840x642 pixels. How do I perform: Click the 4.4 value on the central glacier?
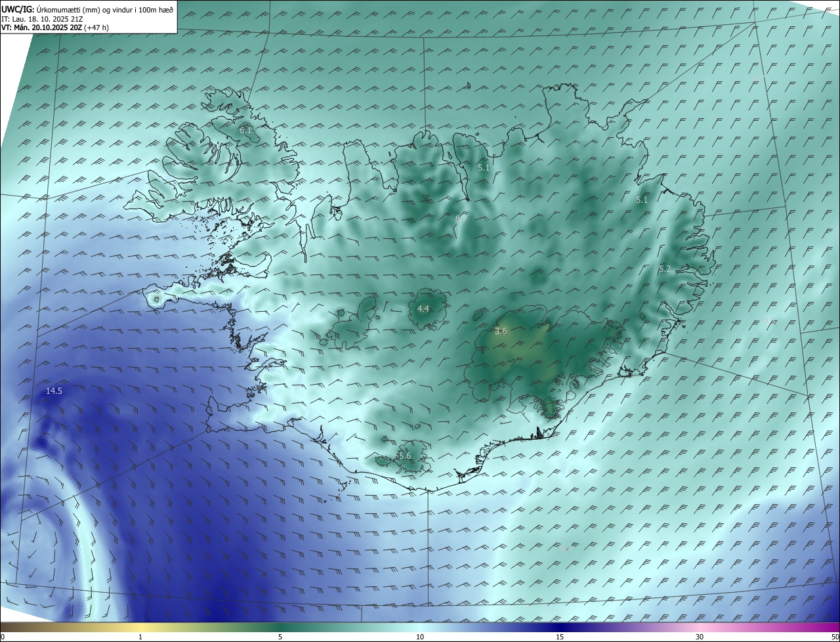423,309
